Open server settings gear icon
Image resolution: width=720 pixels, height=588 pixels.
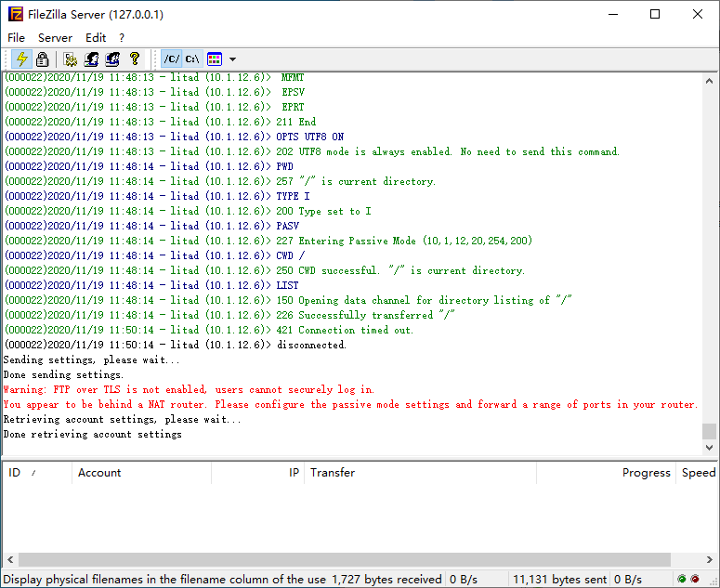click(x=71, y=59)
